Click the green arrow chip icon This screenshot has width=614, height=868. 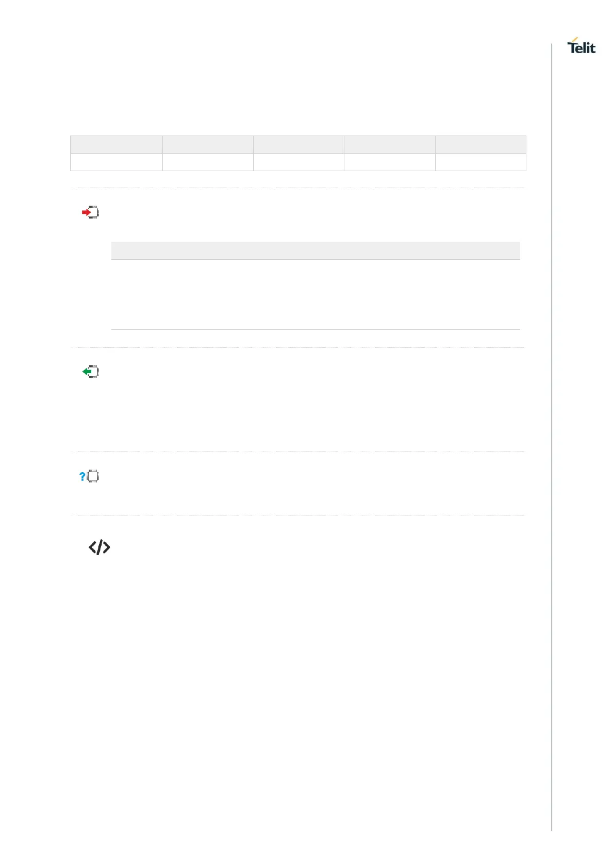pos(90,372)
